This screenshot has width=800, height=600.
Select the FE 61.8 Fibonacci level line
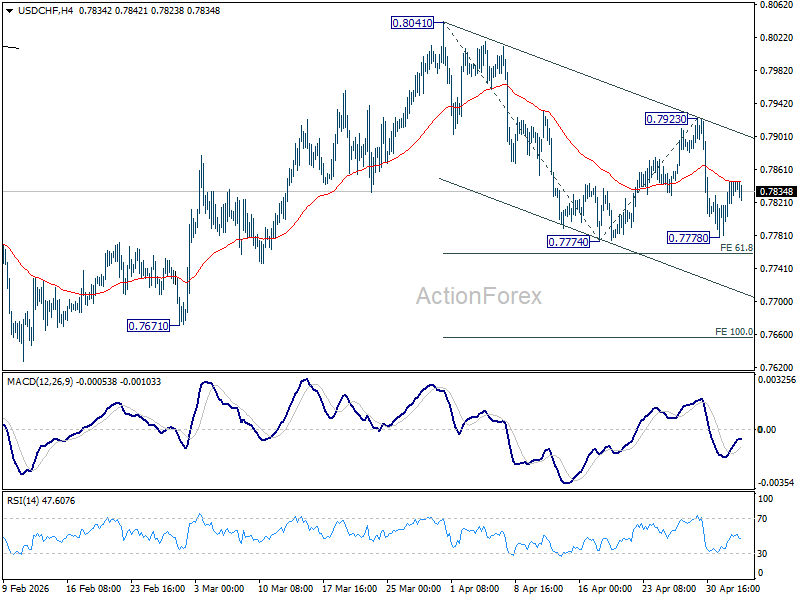coord(597,254)
